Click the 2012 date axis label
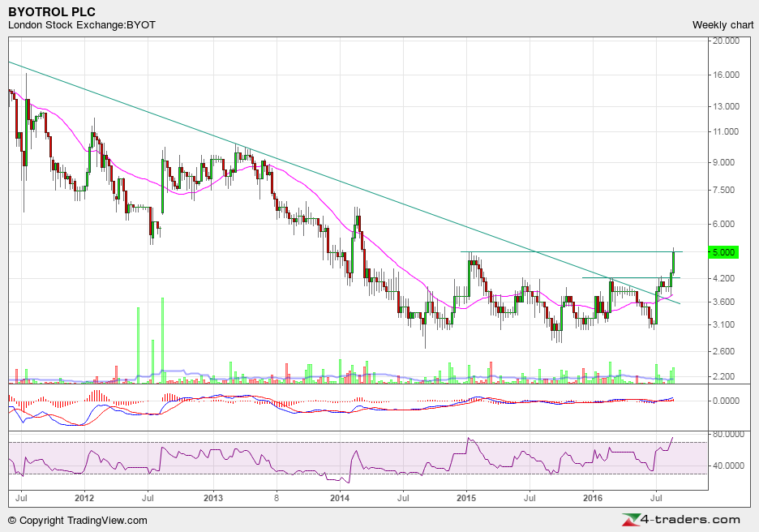The height and width of the screenshot is (532, 759). [84, 498]
